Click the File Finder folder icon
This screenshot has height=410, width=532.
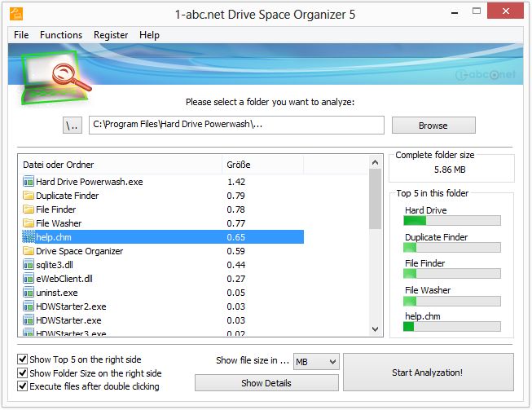coord(29,209)
